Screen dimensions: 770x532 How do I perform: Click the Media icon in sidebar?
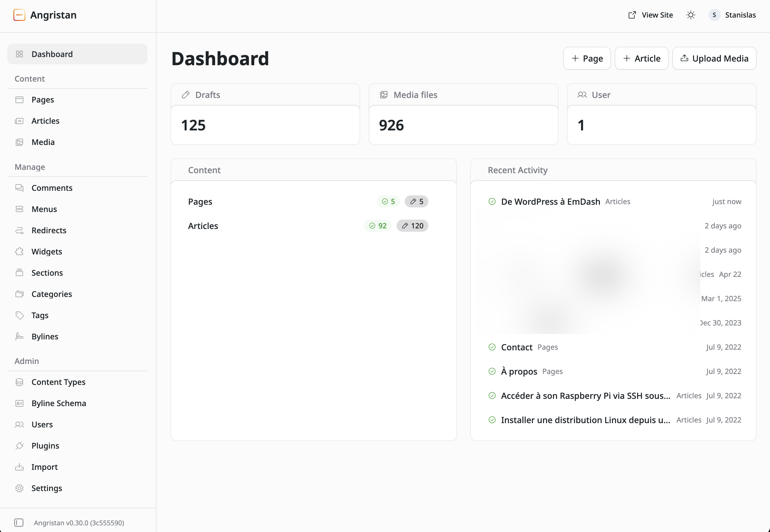pyautogui.click(x=19, y=142)
